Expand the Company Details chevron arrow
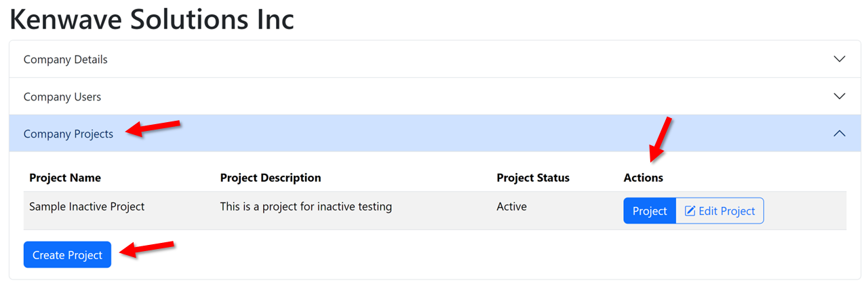The image size is (868, 287). coord(839,59)
